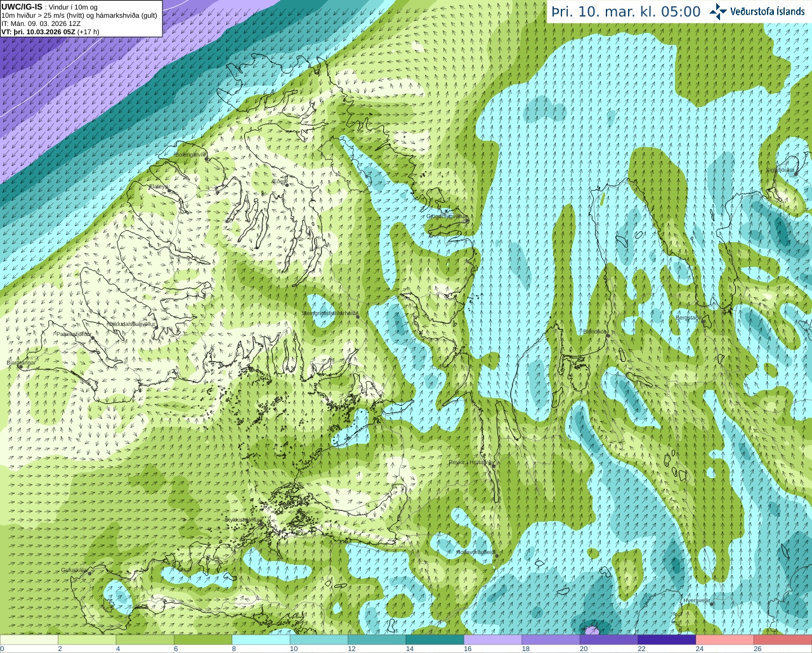Select the Æðey station marker
The width and height of the screenshot is (812, 653).
[286, 184]
